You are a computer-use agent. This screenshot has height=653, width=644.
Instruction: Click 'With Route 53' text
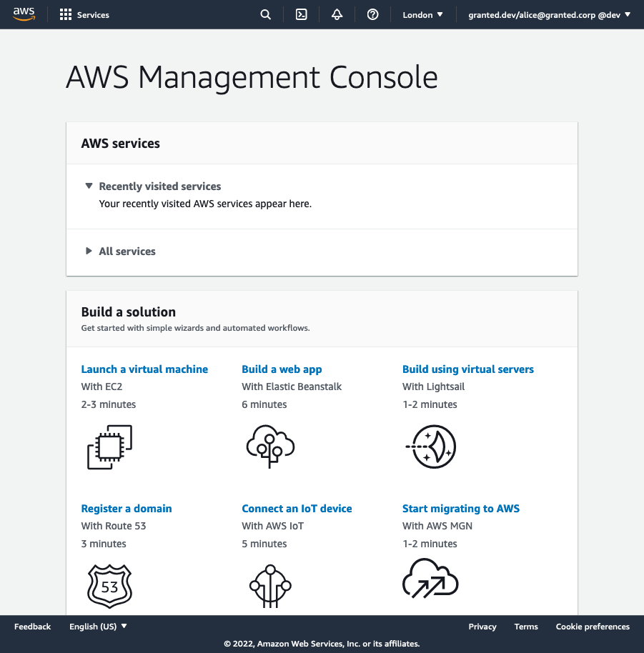point(114,526)
